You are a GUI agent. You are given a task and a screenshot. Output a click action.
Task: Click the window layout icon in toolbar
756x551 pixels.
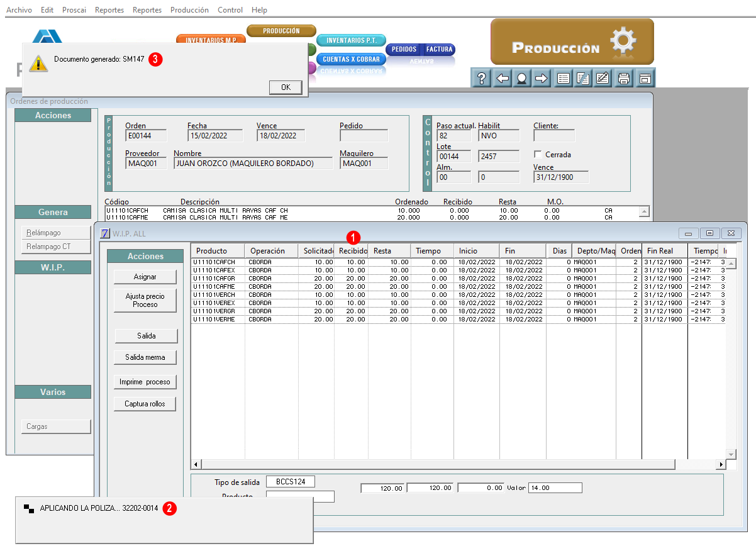click(644, 79)
